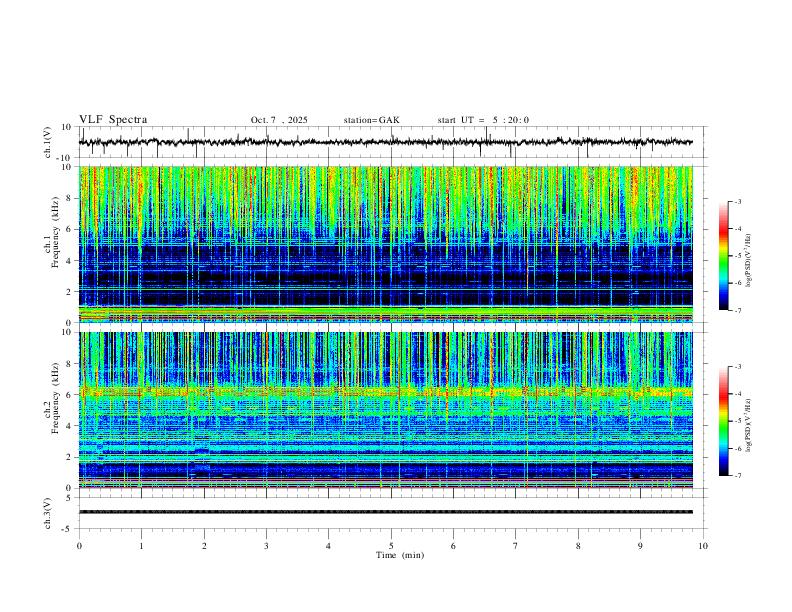The image size is (792, 612).
Task: Click the ch.1 spectrogram color scale bar
Action: point(723,256)
